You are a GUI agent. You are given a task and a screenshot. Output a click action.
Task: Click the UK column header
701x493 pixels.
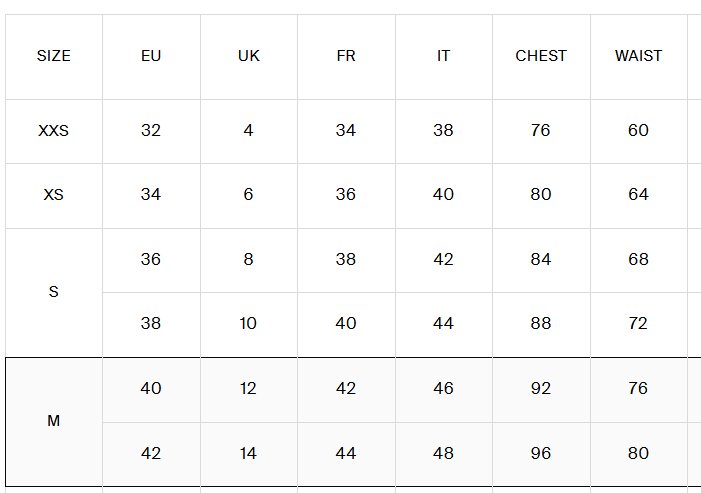pos(249,56)
